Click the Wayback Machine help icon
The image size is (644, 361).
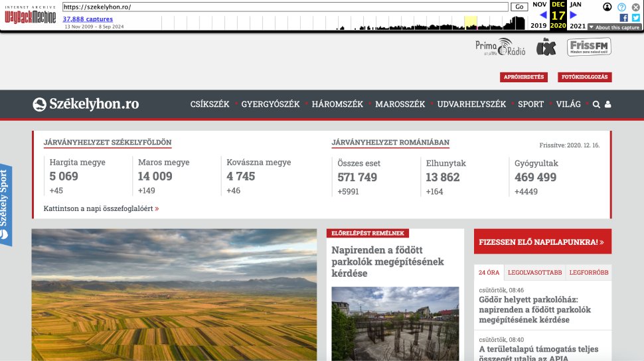pos(621,7)
